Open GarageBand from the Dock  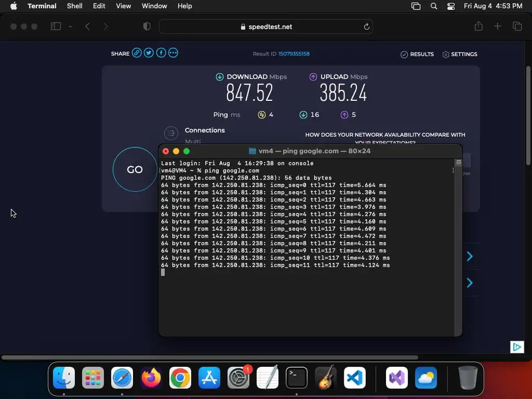point(326,378)
